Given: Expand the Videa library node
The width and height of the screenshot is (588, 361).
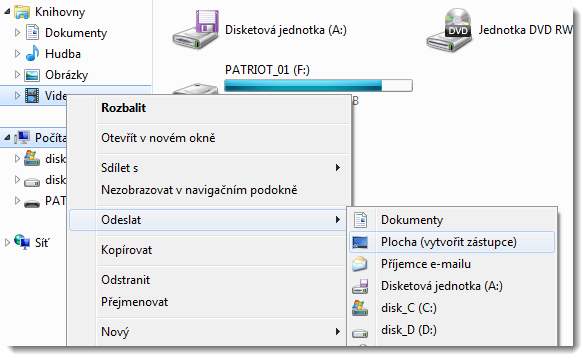Looking at the screenshot, I should pos(17,96).
